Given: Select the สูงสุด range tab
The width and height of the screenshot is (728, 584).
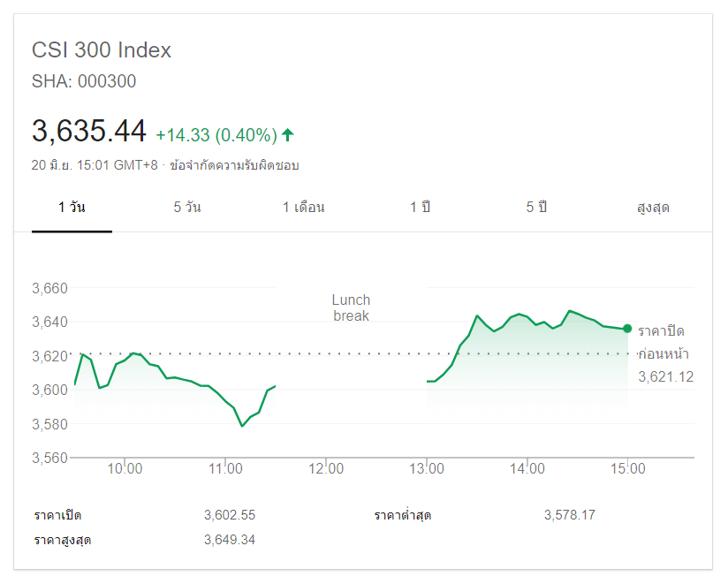Looking at the screenshot, I should [653, 208].
